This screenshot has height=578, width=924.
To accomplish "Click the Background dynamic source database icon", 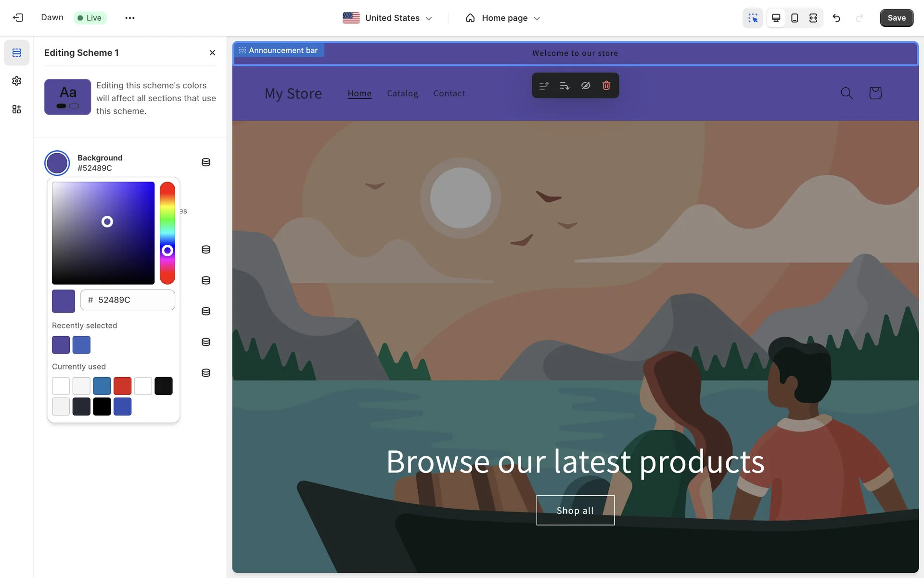I will 206,162.
